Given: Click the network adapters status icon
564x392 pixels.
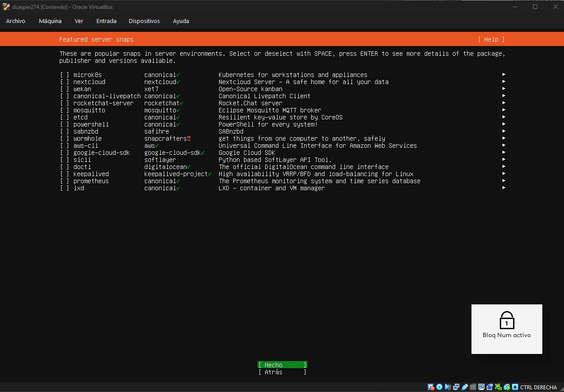Looking at the screenshot, I should coord(456,387).
